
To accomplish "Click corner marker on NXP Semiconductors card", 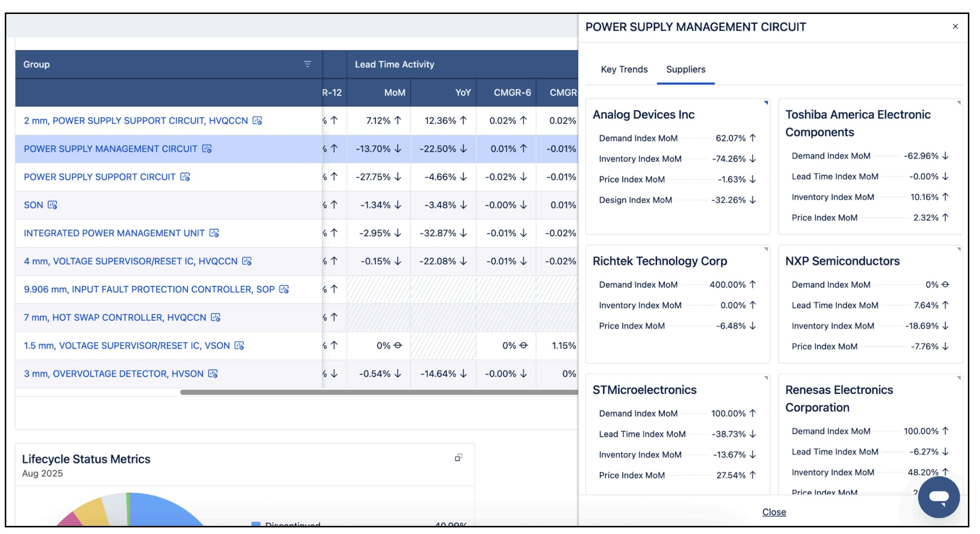I will 959,249.
